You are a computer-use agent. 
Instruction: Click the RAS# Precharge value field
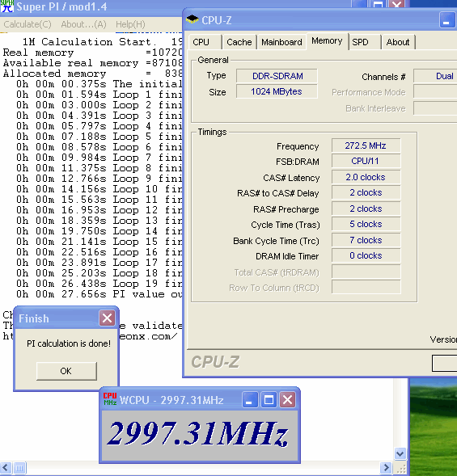click(x=366, y=209)
